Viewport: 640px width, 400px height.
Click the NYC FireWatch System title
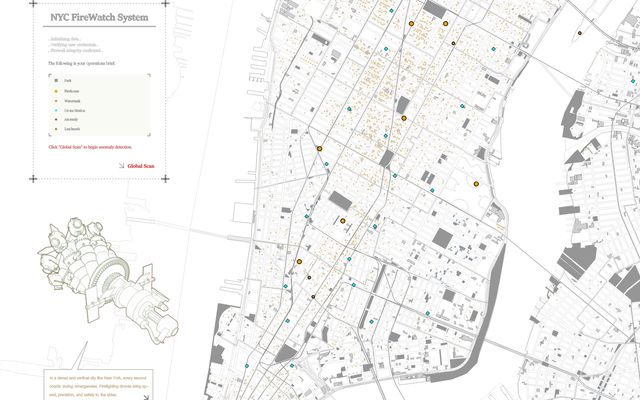point(99,18)
